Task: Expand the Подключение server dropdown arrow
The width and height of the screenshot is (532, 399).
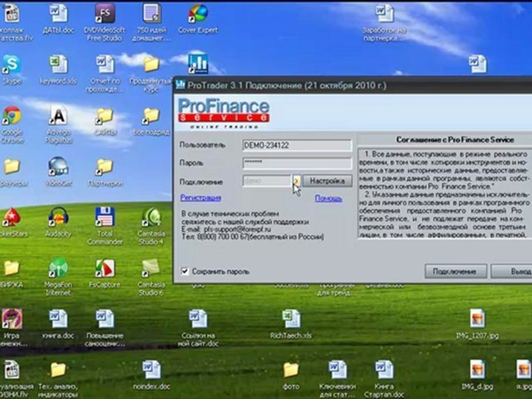Action: [x=297, y=181]
